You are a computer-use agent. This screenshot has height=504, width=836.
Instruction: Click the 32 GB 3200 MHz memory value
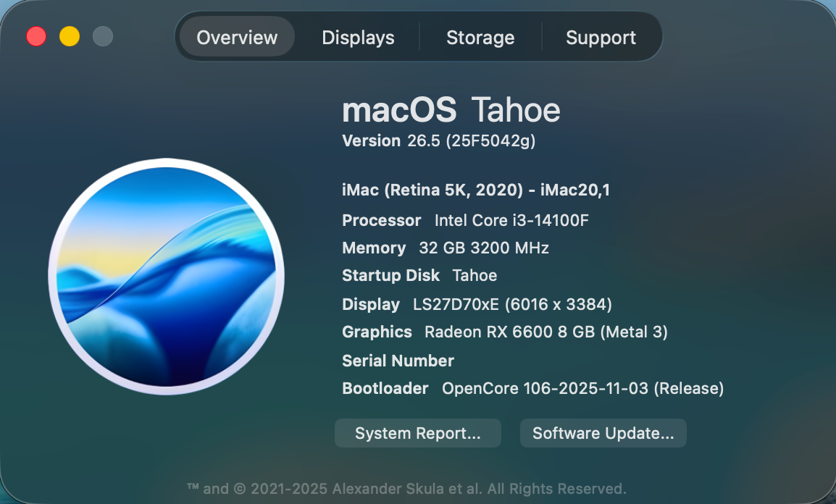tap(483, 248)
